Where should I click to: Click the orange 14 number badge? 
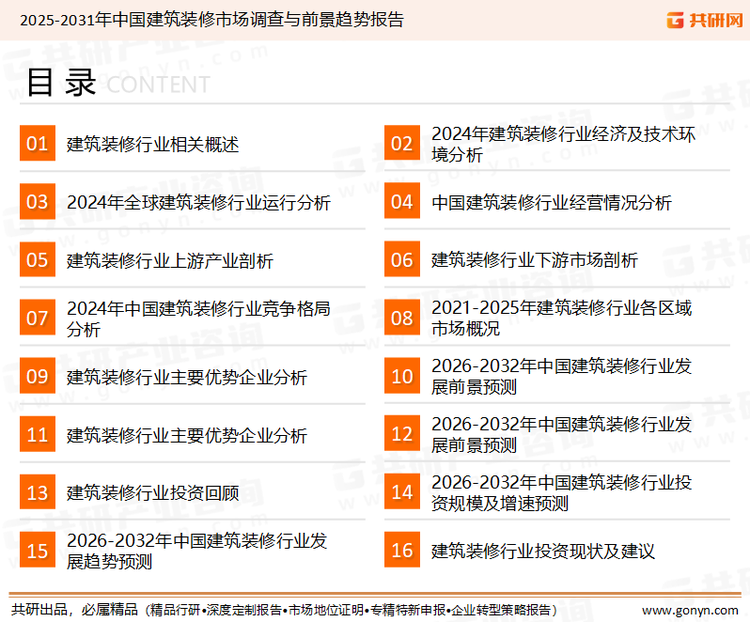tap(402, 492)
